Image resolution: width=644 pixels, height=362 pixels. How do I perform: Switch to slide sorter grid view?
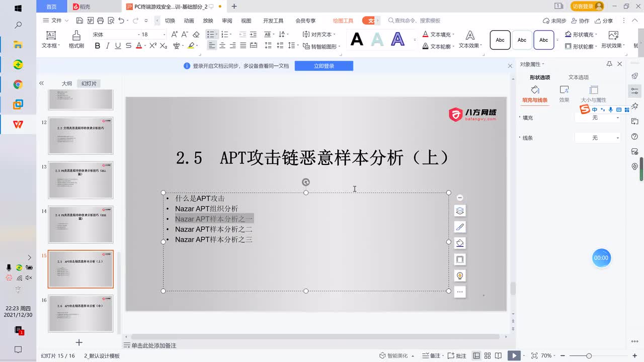pos(487,355)
